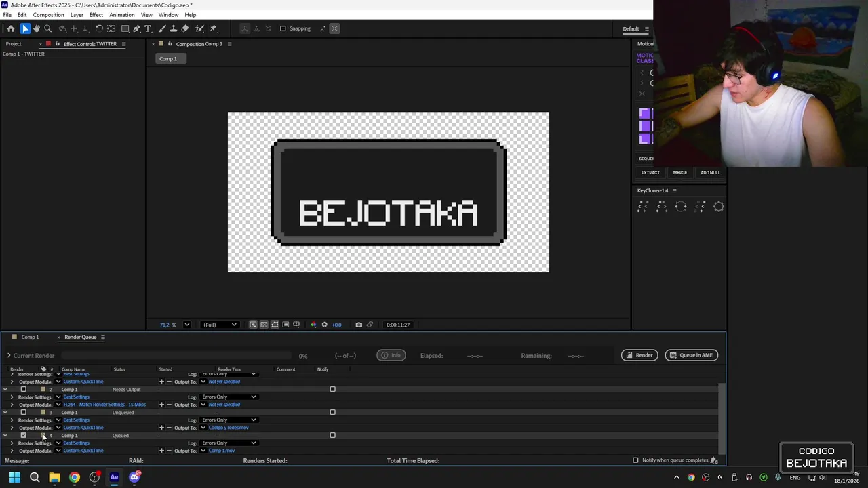Select the Roto Brush tool
The image size is (868, 488).
point(200,28)
